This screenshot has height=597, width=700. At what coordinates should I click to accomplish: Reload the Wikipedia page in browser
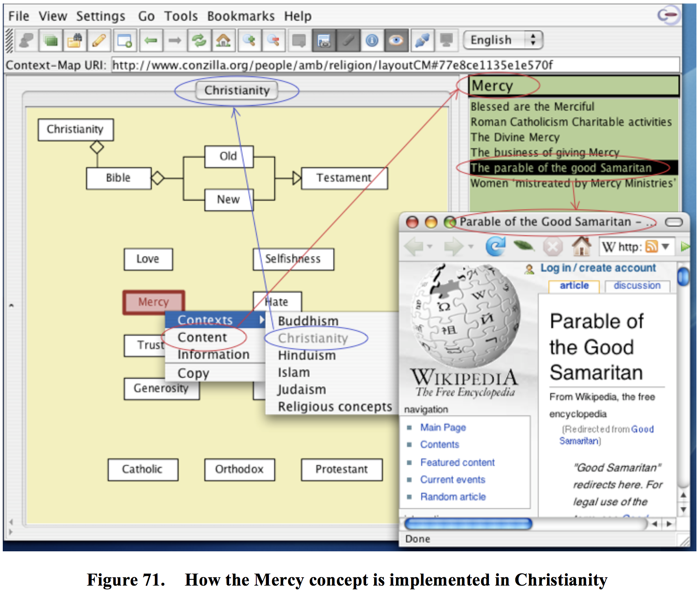(495, 247)
